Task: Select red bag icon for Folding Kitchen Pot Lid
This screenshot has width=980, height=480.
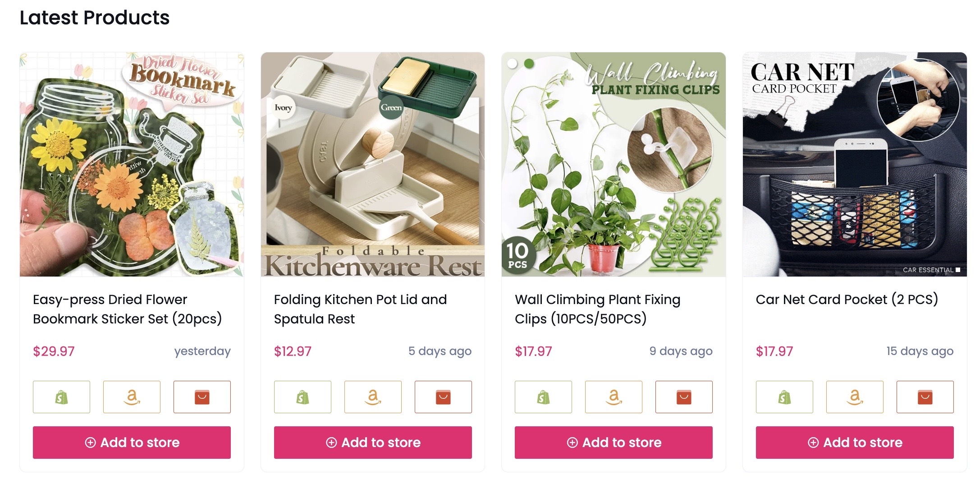Action: 443,397
